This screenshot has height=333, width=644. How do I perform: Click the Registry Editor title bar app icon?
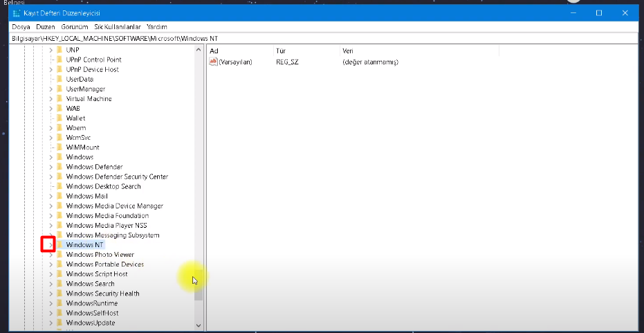click(17, 13)
